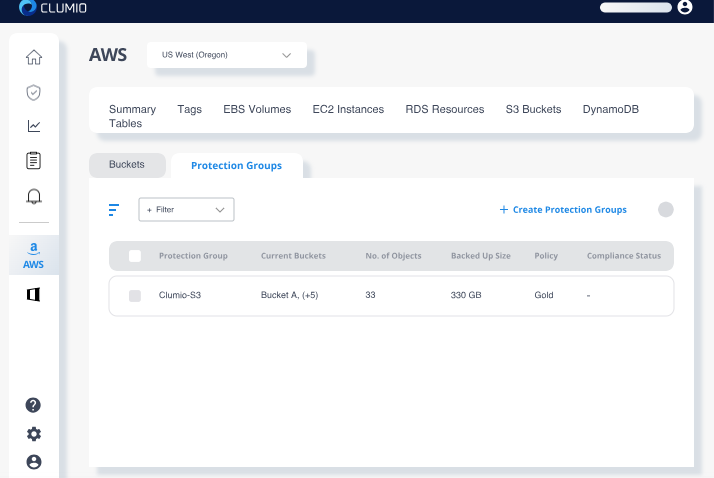This screenshot has width=714, height=478.
Task: Switch to the Summary tab
Action: click(133, 109)
